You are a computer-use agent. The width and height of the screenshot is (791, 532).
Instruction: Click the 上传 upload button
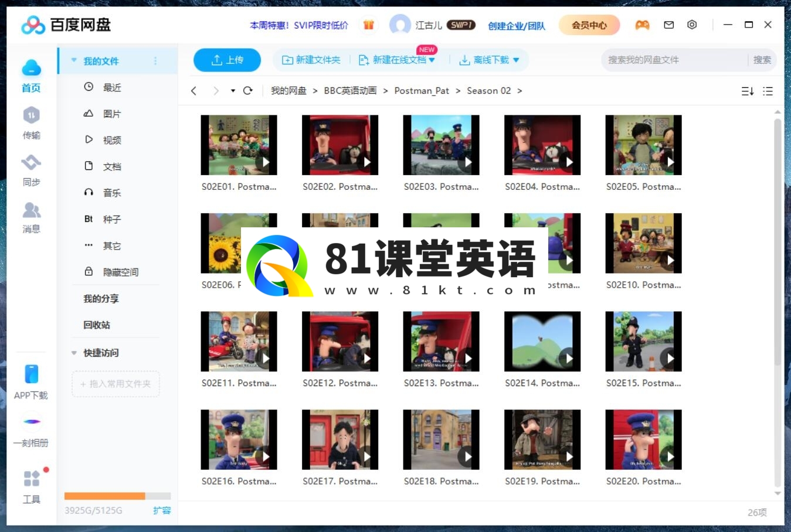(x=227, y=60)
